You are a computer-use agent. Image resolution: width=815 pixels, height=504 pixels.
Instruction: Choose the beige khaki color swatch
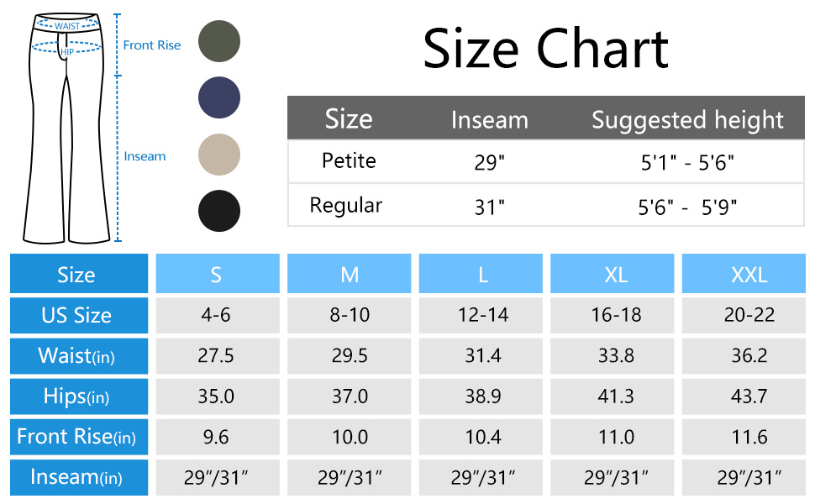[219, 155]
